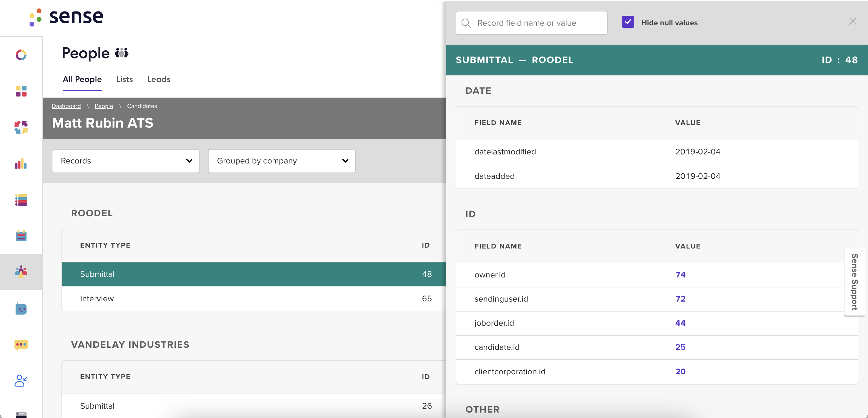This screenshot has width=868, height=418.
Task: Open the Grouped by company dropdown
Action: (282, 161)
